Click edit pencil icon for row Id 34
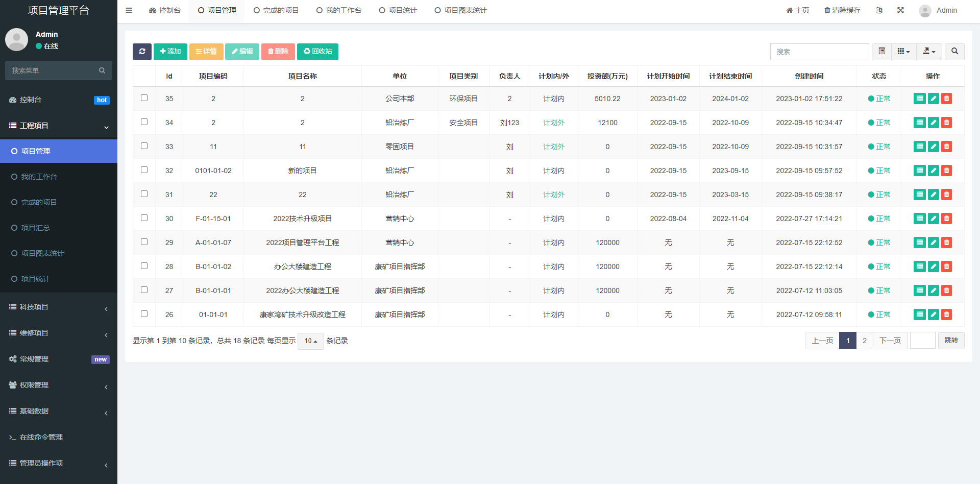This screenshot has width=980, height=484. [x=933, y=123]
